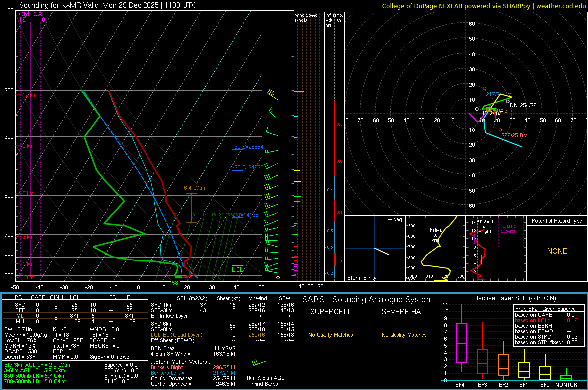This screenshot has width=588, height=390.
Task: Click the 'NONE' hazard type text
Action: [557, 251]
